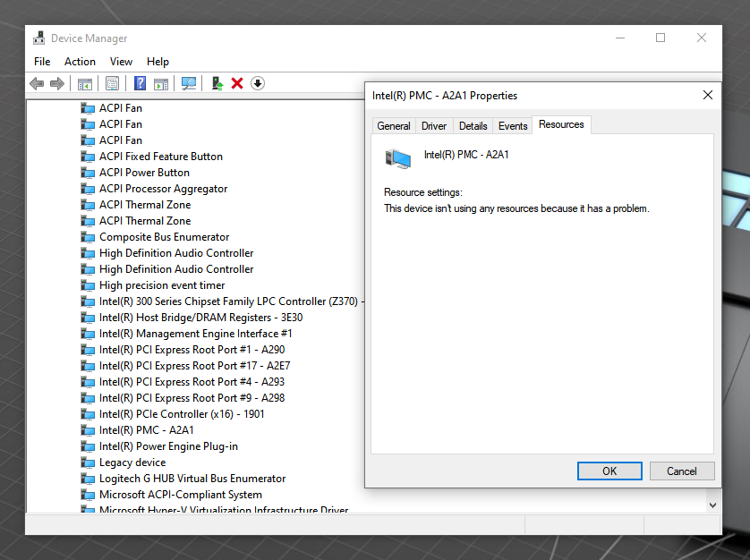The width and height of the screenshot is (750, 560).
Task: Click the Forward arrow toolbar icon
Action: tap(57, 84)
